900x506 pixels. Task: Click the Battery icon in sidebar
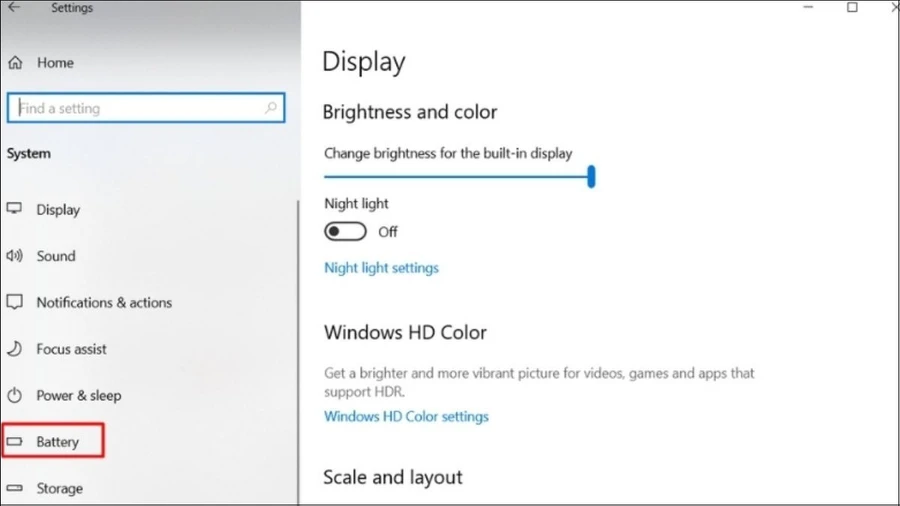click(x=14, y=441)
